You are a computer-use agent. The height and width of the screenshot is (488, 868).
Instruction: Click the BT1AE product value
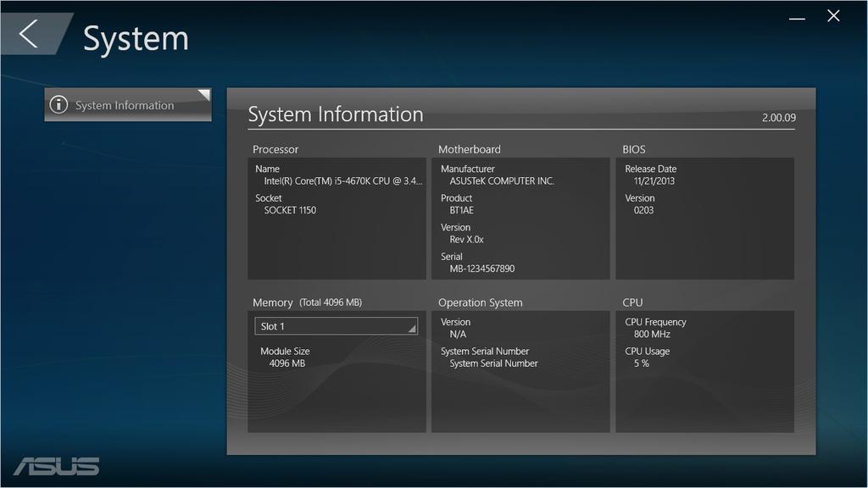(x=462, y=210)
